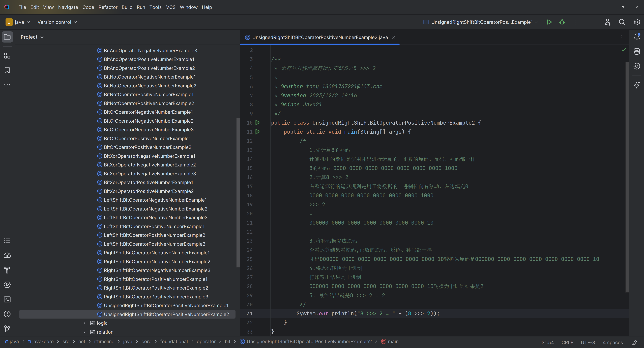Open the Version control dropdown
Image resolution: width=644 pixels, height=348 pixels.
57,22
